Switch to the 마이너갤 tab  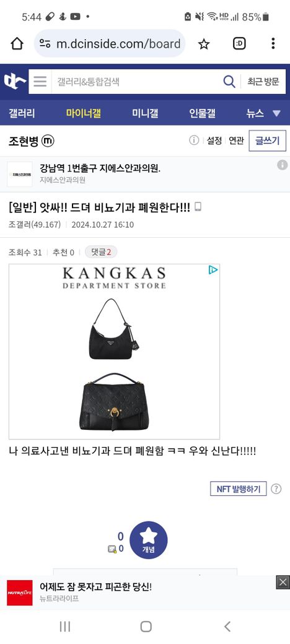[84, 113]
